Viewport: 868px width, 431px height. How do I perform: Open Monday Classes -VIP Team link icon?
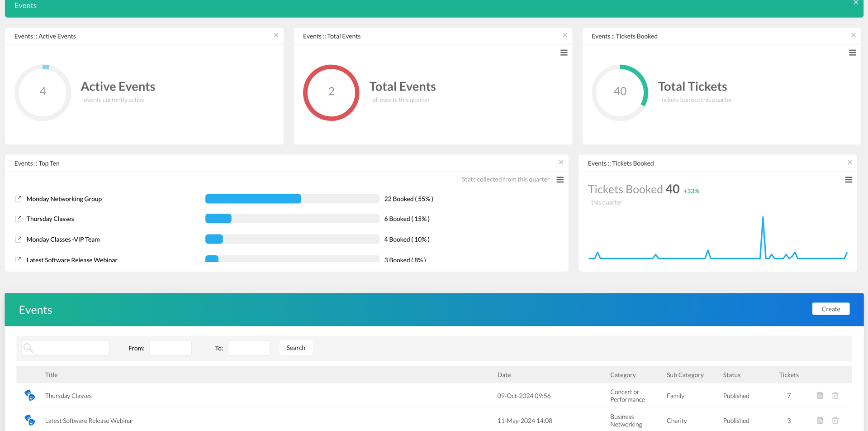tap(18, 239)
